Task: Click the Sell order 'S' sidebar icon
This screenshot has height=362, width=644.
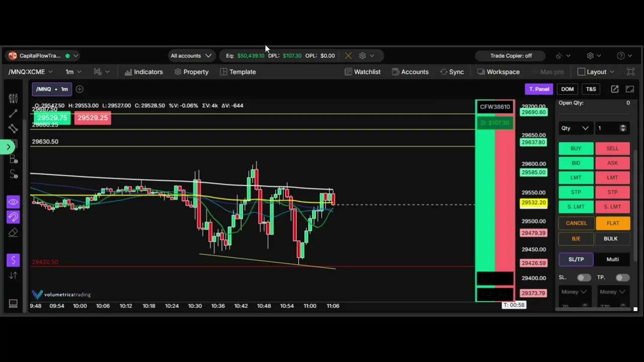Action: coord(13,174)
